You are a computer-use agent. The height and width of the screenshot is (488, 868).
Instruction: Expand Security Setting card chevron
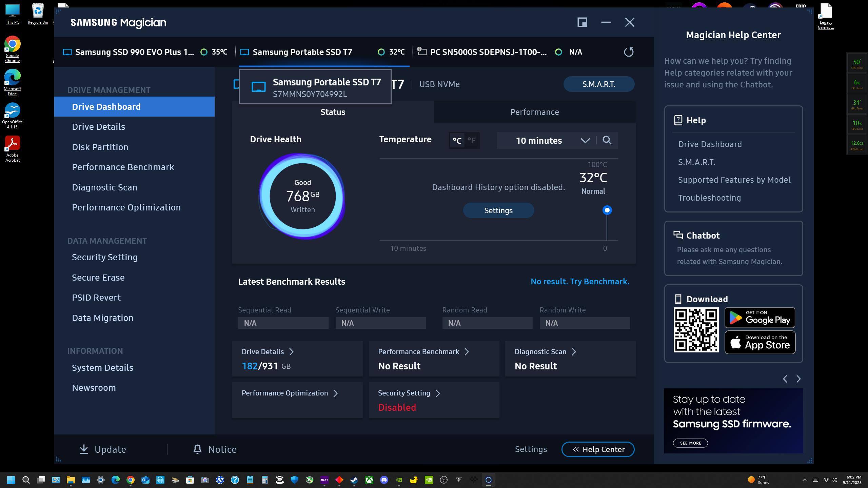point(438,393)
